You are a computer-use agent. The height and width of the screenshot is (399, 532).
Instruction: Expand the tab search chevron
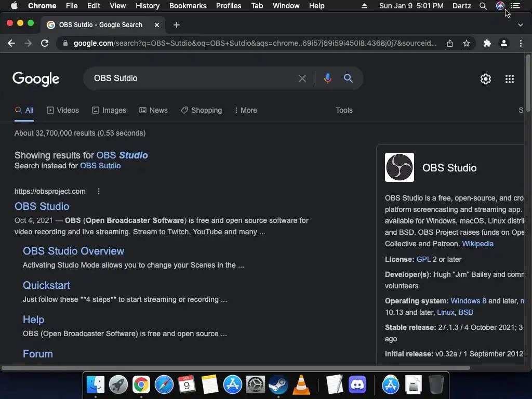(521, 25)
